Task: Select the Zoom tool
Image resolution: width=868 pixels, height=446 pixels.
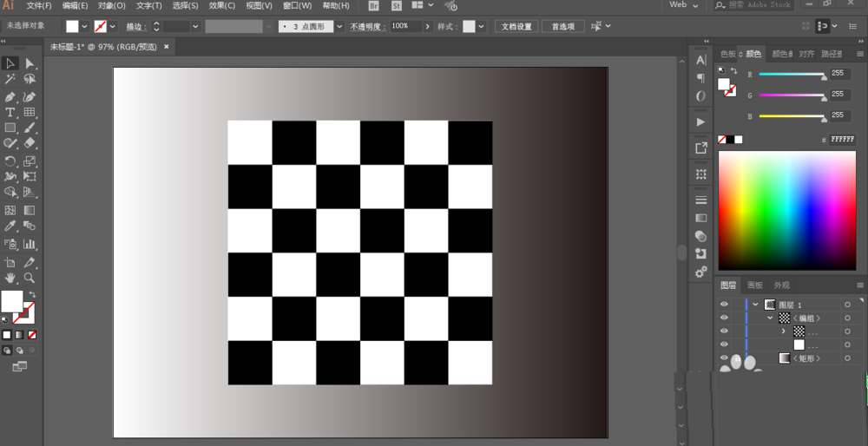Action: click(30, 277)
